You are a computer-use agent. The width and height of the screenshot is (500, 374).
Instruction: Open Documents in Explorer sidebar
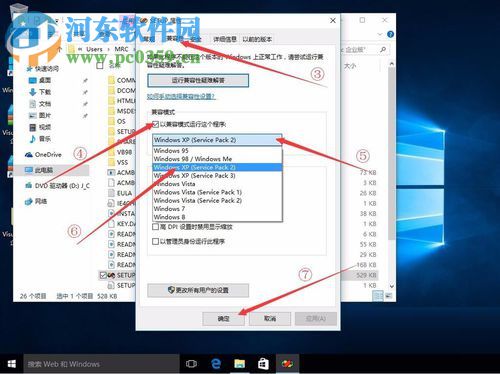(40, 104)
